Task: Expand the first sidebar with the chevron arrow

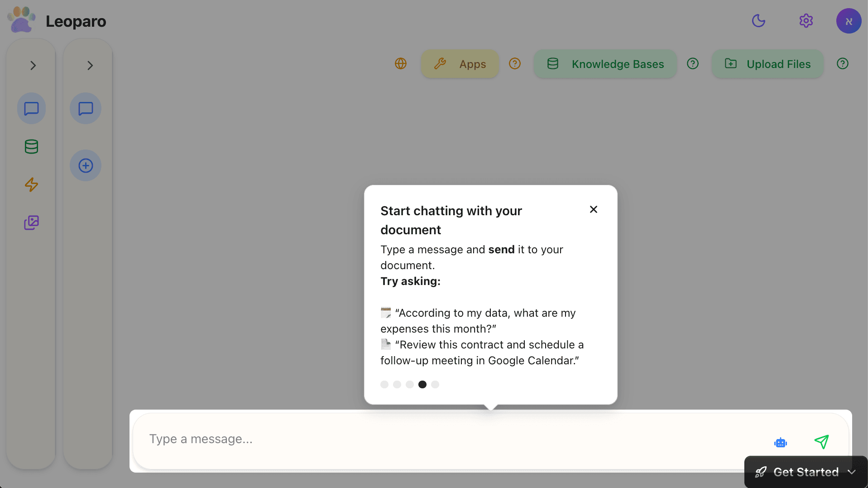Action: (x=33, y=65)
